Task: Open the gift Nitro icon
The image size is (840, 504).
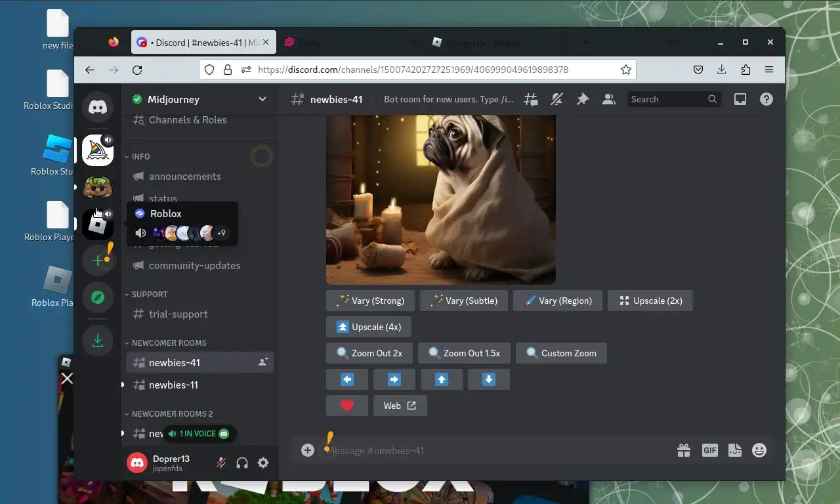Action: point(684,450)
